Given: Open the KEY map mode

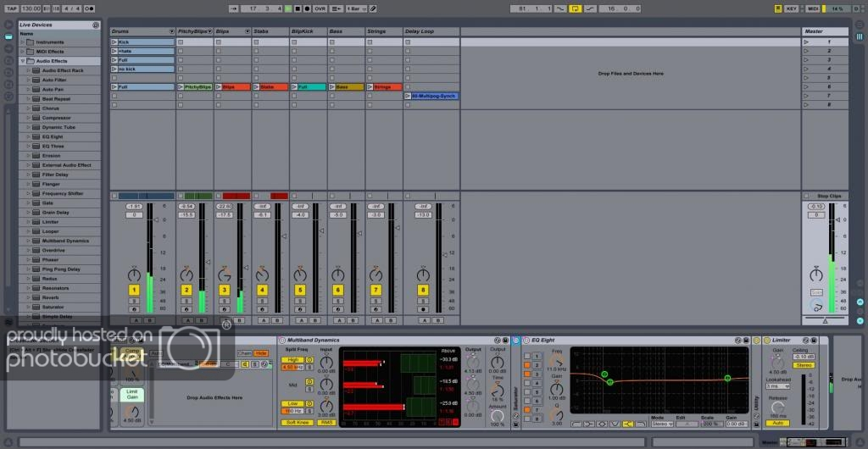Looking at the screenshot, I should click(x=791, y=8).
